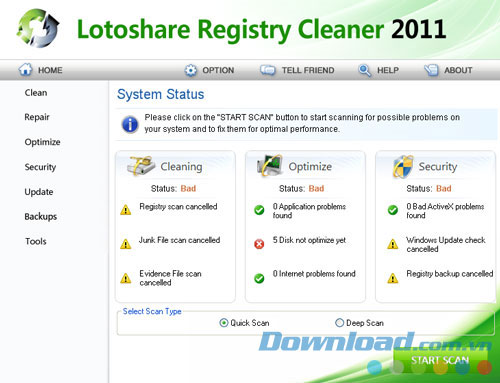Click the "5 Disk not optimize yet" text
The image size is (500, 383).
[309, 240]
